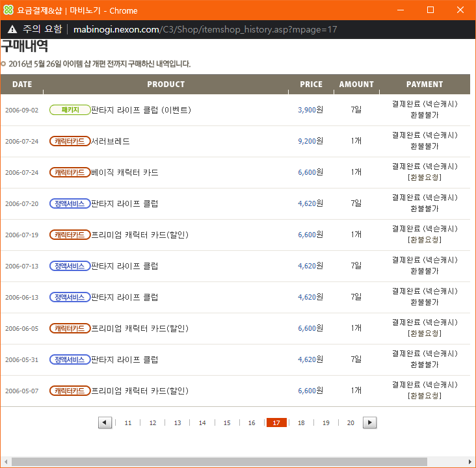Go to page 13

click(178, 422)
